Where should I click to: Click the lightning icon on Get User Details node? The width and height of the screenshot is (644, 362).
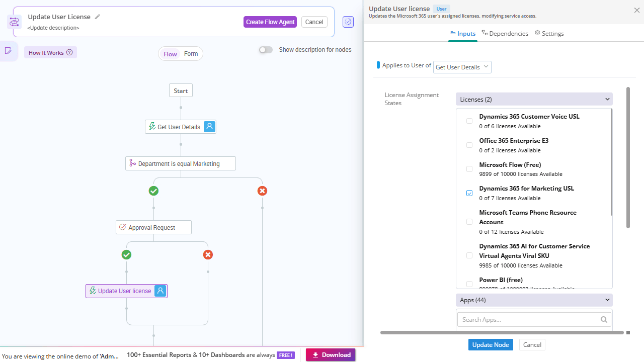point(152,127)
